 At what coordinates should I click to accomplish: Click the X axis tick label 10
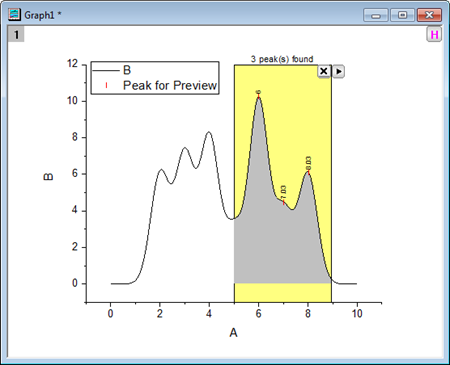point(357,313)
